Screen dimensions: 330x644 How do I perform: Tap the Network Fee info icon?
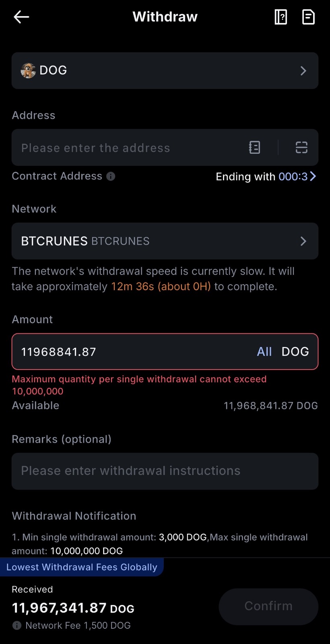17,625
